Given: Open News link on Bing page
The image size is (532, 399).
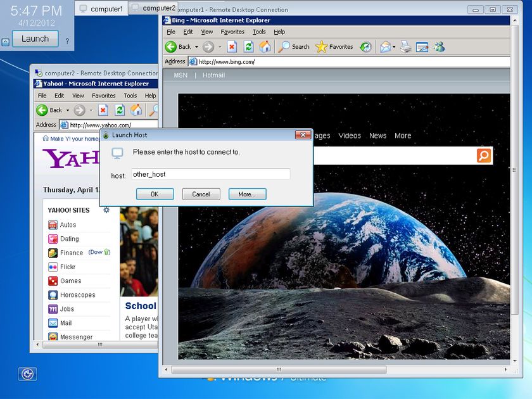Looking at the screenshot, I should pyautogui.click(x=377, y=136).
